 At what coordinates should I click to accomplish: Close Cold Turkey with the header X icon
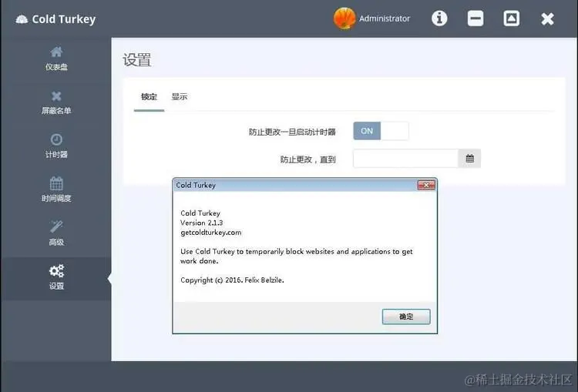pos(547,18)
